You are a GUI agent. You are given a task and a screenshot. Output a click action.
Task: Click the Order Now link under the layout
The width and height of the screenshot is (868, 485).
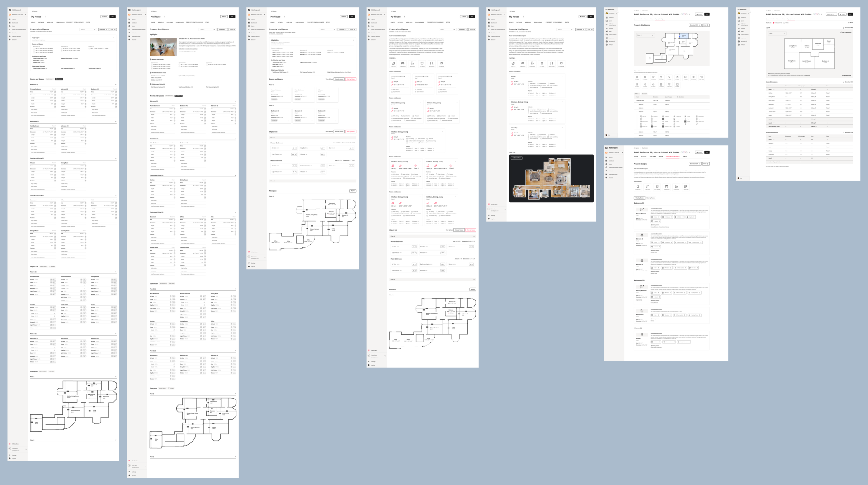(807, 76)
